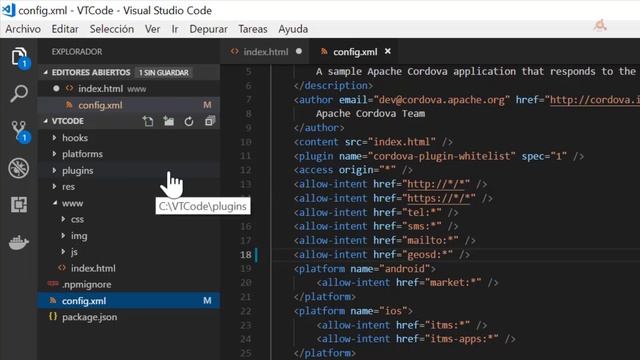This screenshot has width=640, height=360.
Task: Click New File icon in VTCODE header
Action: click(148, 121)
